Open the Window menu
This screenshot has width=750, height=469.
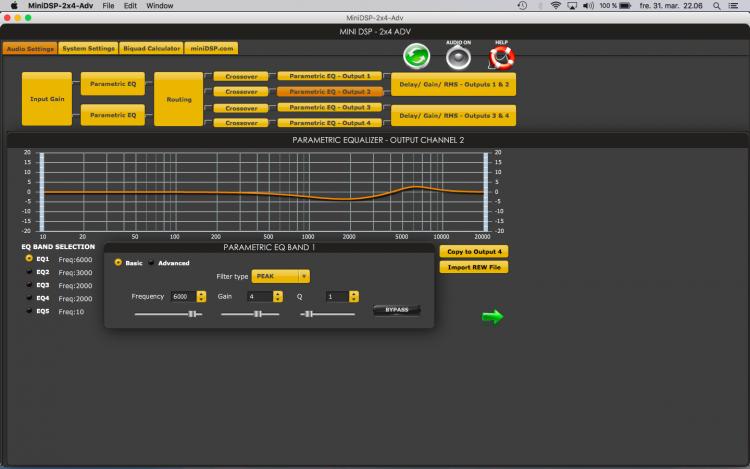[x=159, y=6]
